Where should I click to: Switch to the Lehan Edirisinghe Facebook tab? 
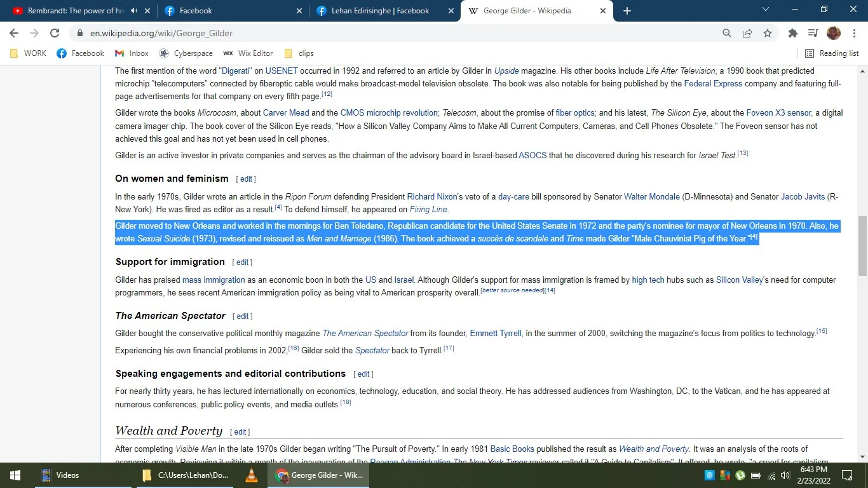pos(386,11)
